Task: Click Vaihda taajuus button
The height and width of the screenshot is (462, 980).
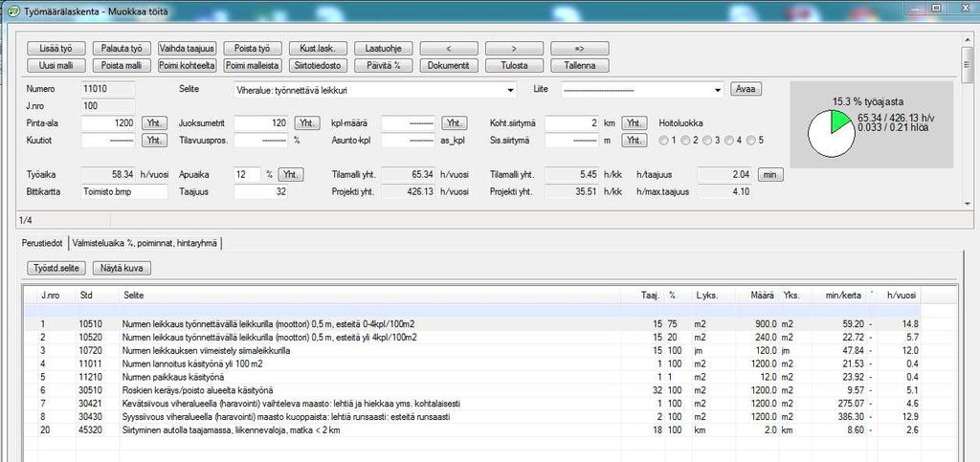Action: [x=187, y=49]
